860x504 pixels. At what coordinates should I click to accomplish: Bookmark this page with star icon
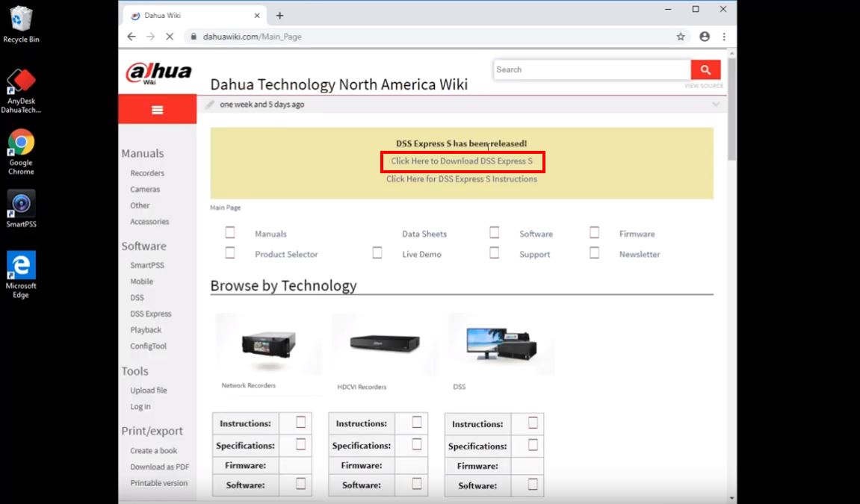click(x=681, y=37)
